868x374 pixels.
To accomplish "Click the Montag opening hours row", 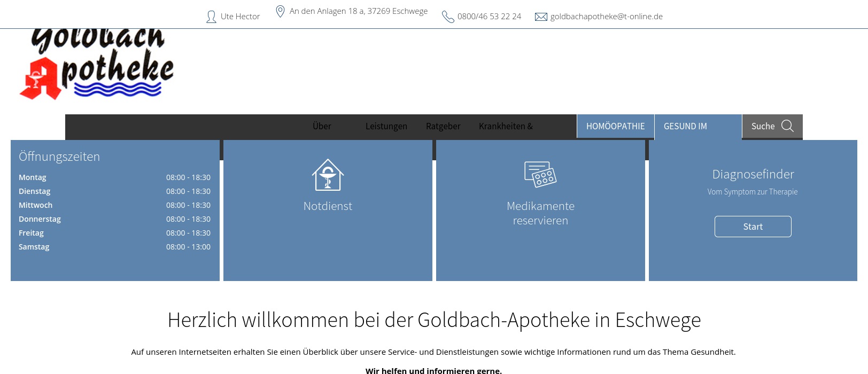I will pyautogui.click(x=114, y=177).
